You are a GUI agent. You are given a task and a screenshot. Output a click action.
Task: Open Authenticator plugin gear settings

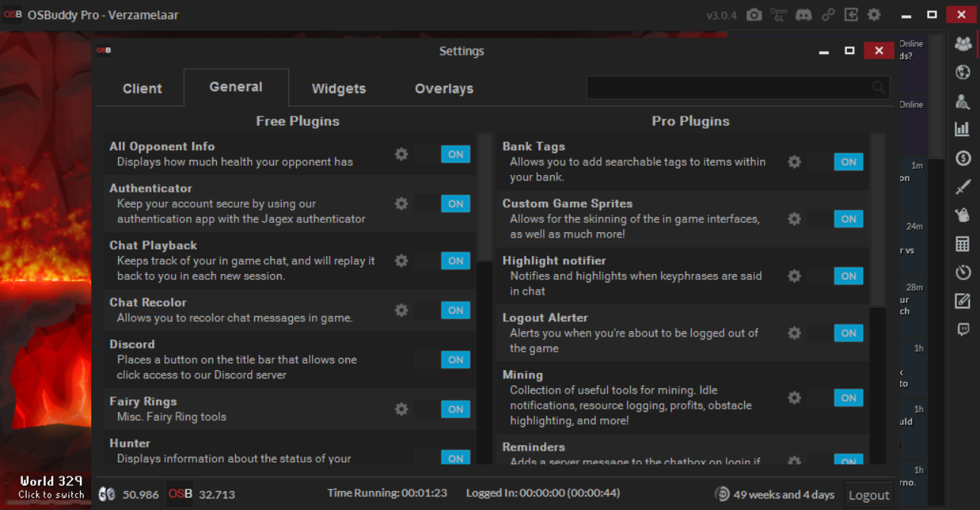[402, 204]
